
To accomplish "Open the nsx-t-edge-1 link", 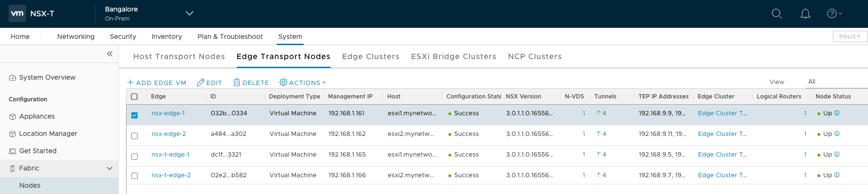I will 170,155.
